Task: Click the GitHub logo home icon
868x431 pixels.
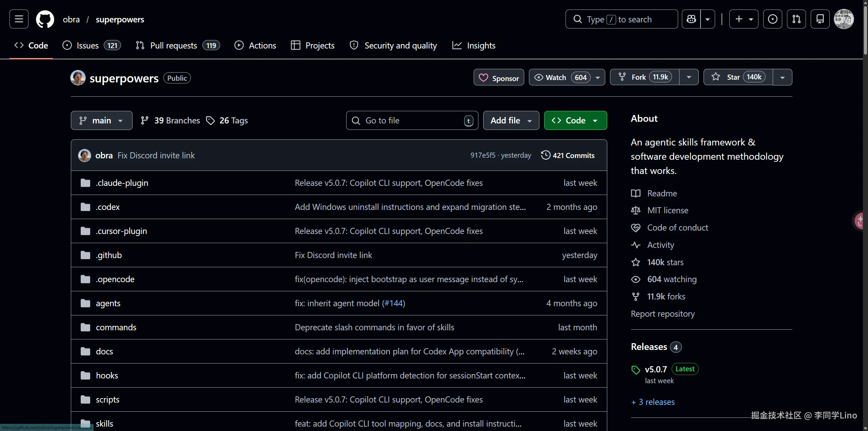Action: click(45, 19)
